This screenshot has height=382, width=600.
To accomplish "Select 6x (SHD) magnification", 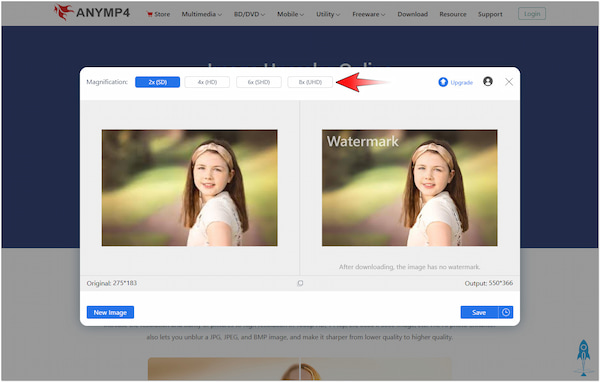I will click(x=259, y=82).
